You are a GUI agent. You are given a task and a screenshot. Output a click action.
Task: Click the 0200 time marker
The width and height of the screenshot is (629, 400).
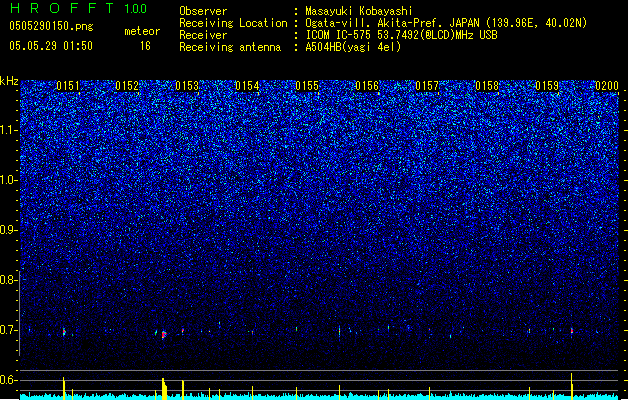coord(607,86)
